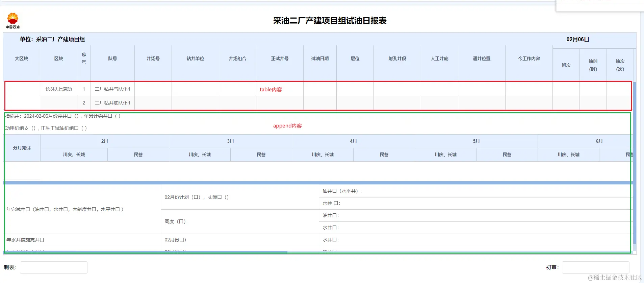Click the 4月 month header

[353, 141]
